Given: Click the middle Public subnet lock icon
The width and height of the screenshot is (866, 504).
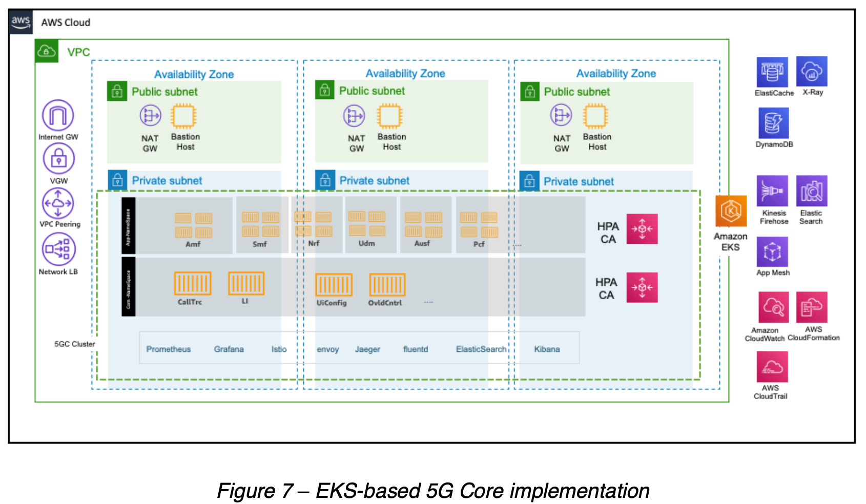Looking at the screenshot, I should coord(324,90).
